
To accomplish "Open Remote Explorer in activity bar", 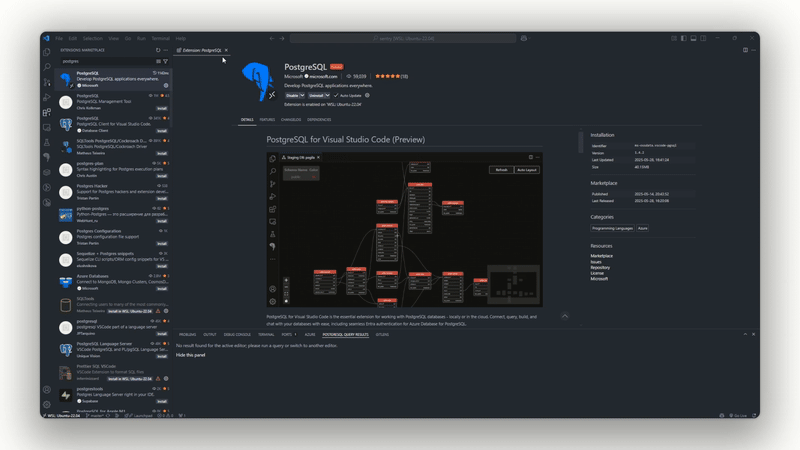I will coord(47,127).
